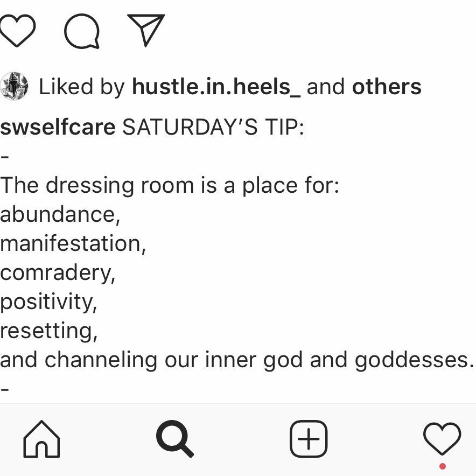
Task: Tap the word 'comradery,' in the caption
Action: pyautogui.click(x=58, y=272)
